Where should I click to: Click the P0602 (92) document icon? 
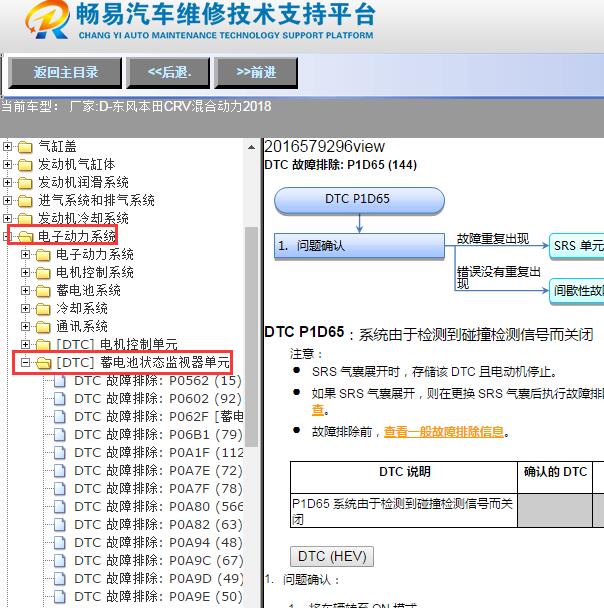59,399
